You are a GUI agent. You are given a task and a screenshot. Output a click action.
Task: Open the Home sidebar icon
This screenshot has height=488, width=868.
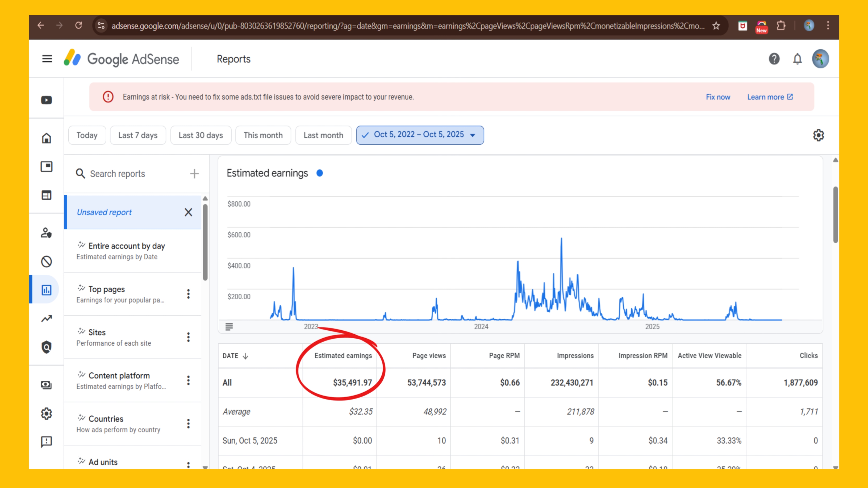47,138
